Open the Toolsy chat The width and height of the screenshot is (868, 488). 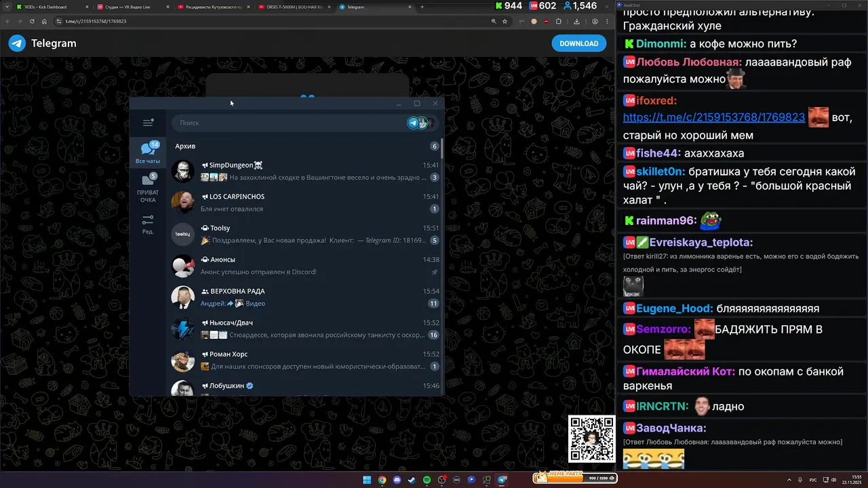(305, 234)
